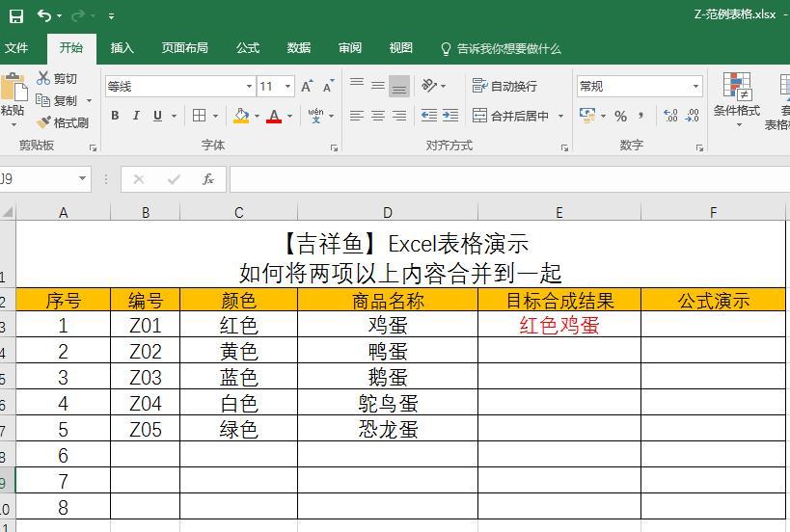Click the Name Box showing J9

(x=38, y=179)
